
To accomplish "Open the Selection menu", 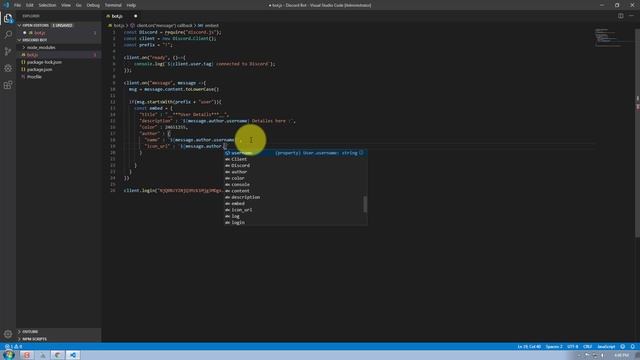I will pyautogui.click(x=47, y=5).
